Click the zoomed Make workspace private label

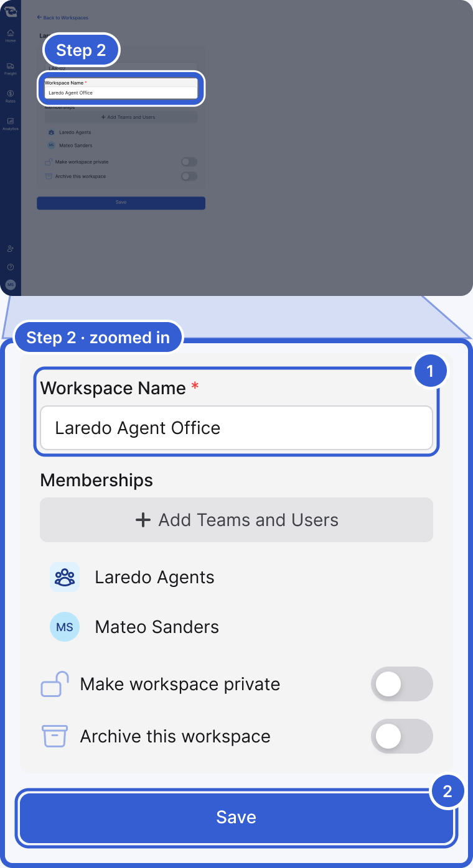tap(180, 684)
